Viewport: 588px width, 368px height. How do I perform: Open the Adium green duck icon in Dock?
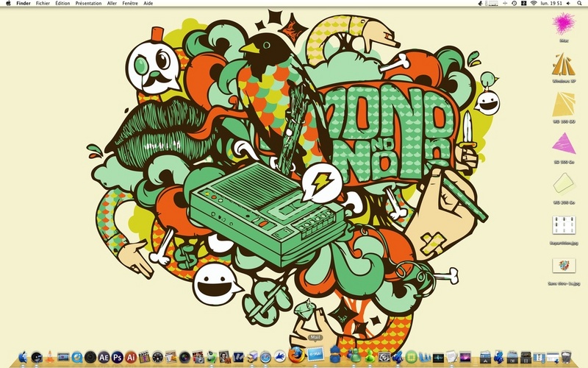tap(212, 357)
